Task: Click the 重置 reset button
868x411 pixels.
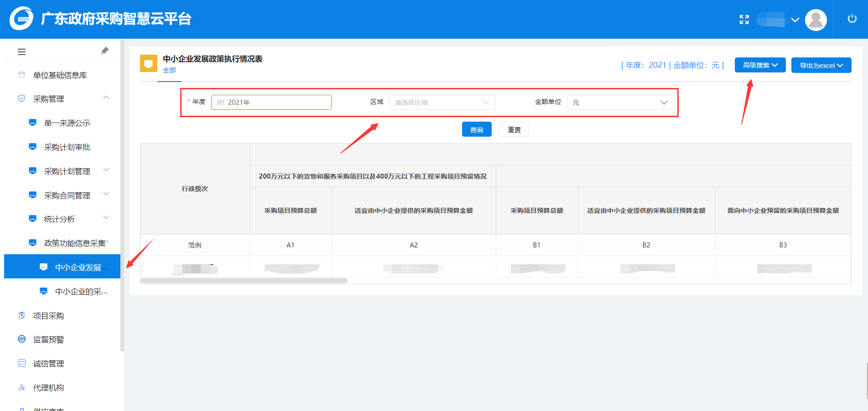Action: pos(514,129)
